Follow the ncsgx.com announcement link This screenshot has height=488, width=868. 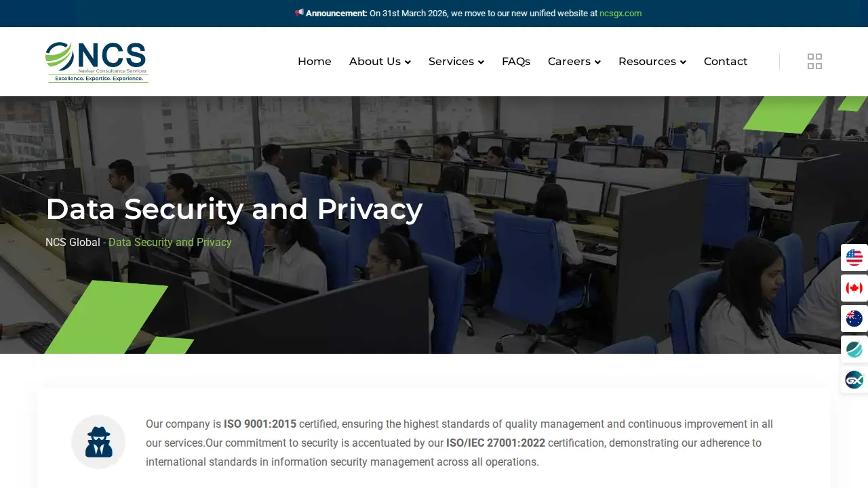point(620,14)
